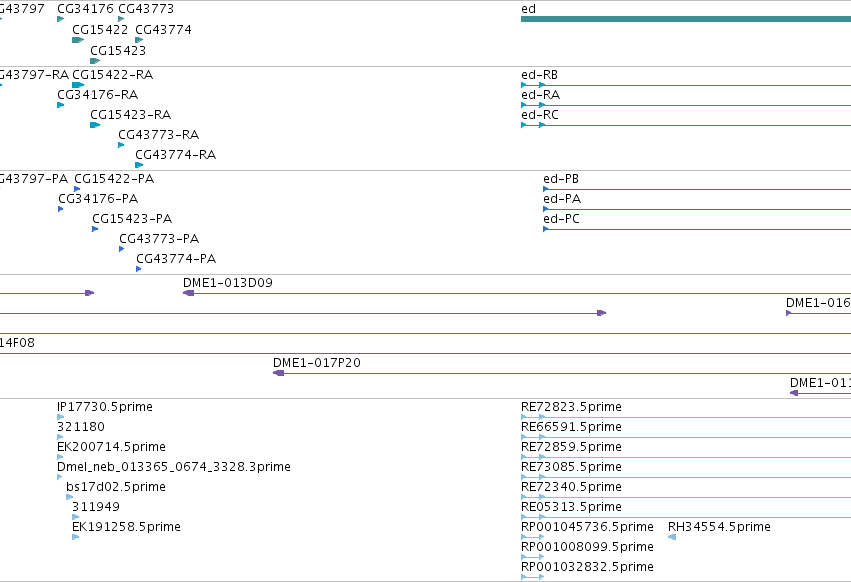Click the CG15423 gene arrow feature

tap(95, 61)
